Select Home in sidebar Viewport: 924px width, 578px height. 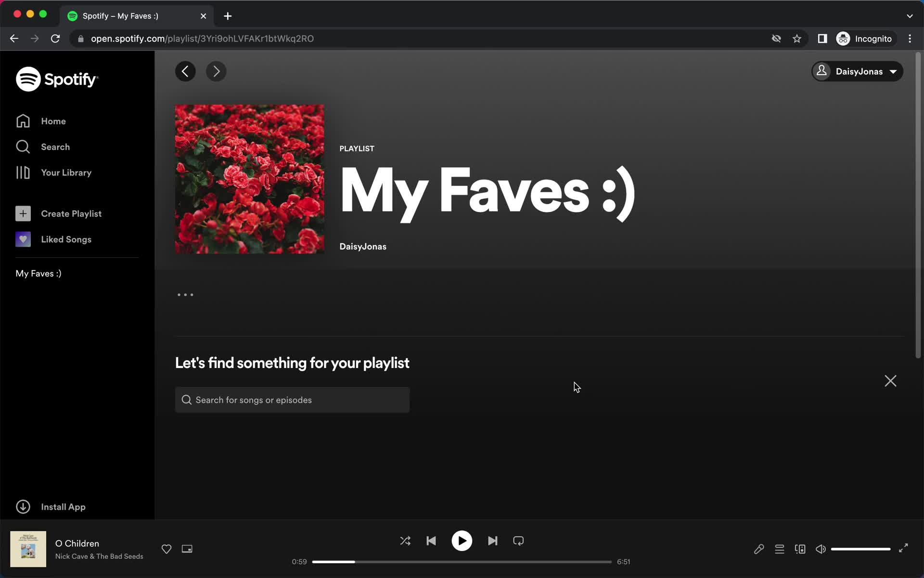pos(53,121)
